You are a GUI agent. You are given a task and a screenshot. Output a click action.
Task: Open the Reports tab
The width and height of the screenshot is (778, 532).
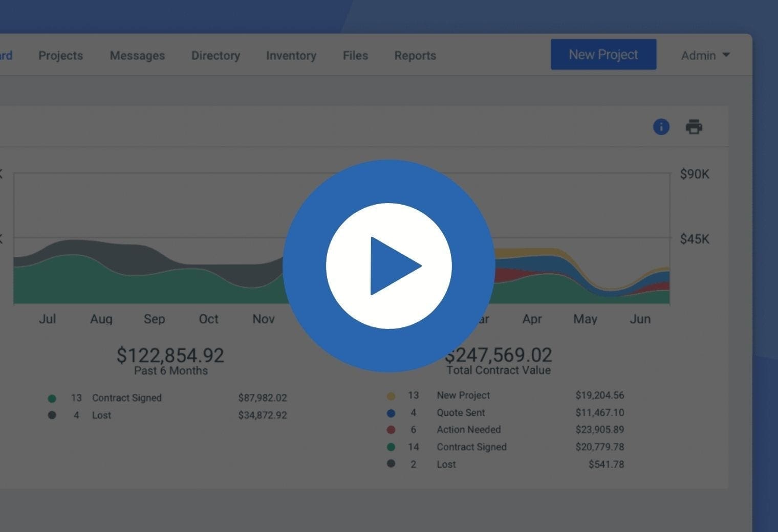[415, 55]
